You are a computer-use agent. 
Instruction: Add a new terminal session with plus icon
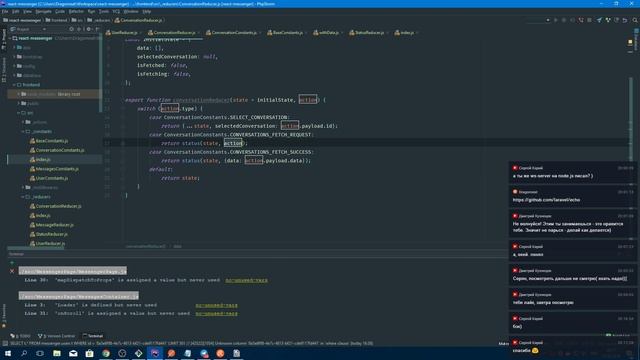(x=12, y=263)
